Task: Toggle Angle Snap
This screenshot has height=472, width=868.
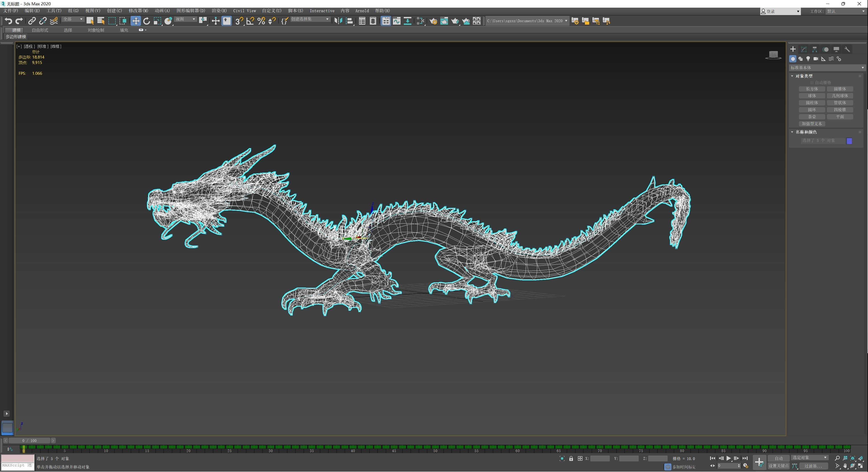Action: click(x=250, y=21)
